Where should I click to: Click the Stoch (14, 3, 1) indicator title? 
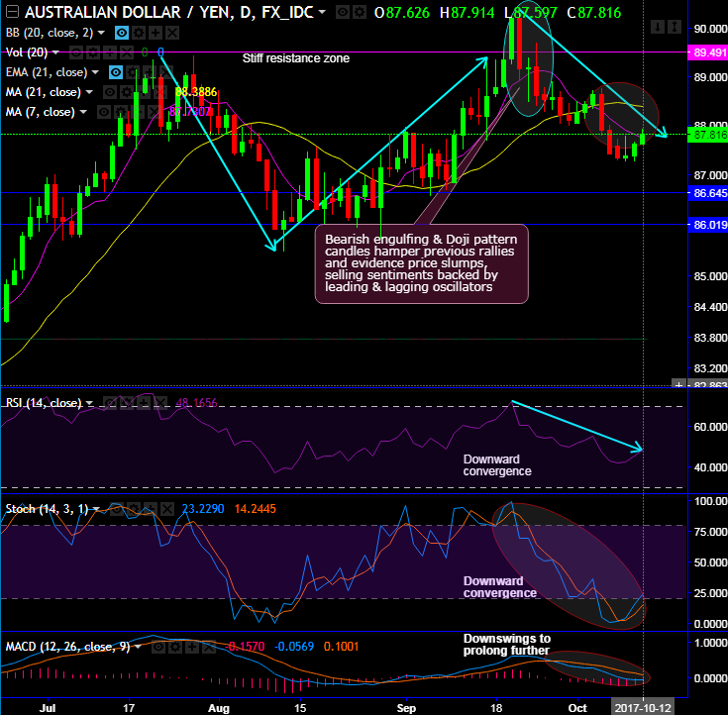point(47,509)
